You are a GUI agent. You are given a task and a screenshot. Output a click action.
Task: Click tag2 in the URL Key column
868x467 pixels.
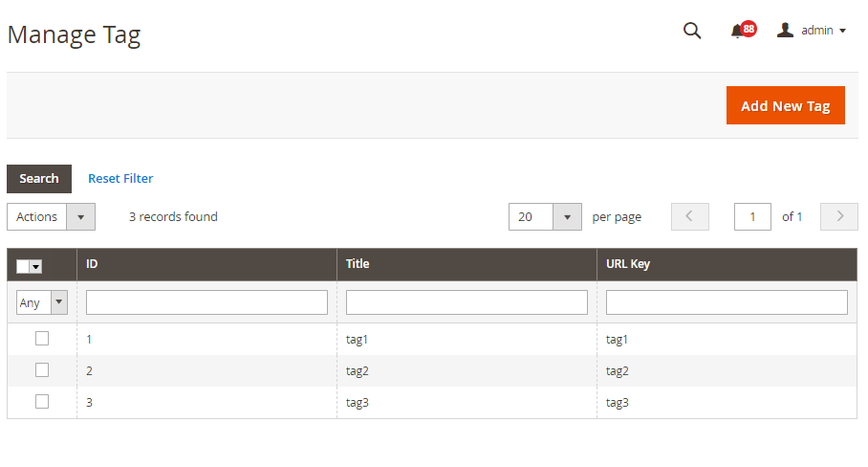618,371
